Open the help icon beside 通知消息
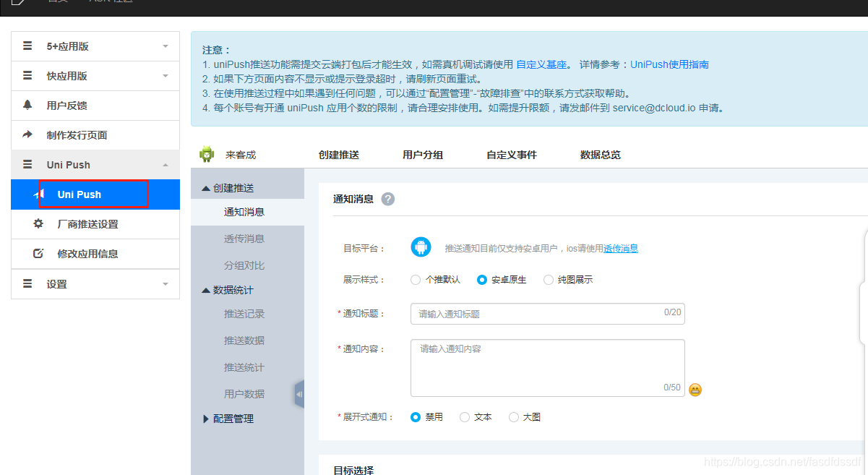Viewport: 868px width, 475px height. 388,199
